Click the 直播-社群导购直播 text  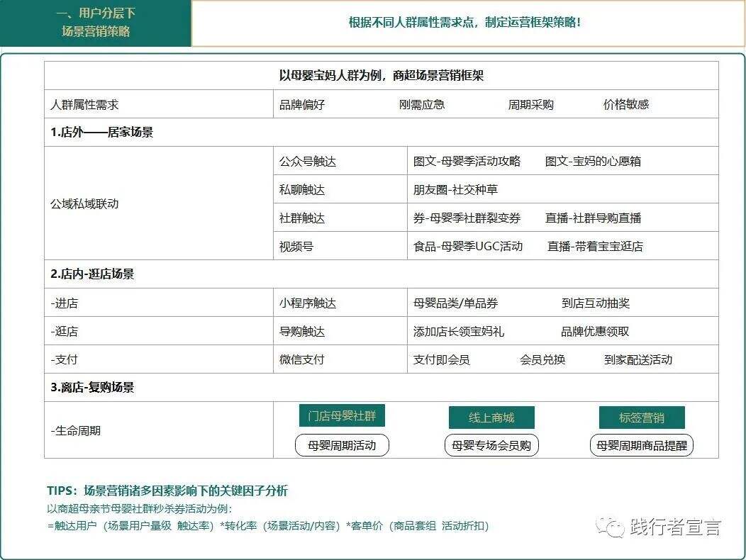coord(594,218)
